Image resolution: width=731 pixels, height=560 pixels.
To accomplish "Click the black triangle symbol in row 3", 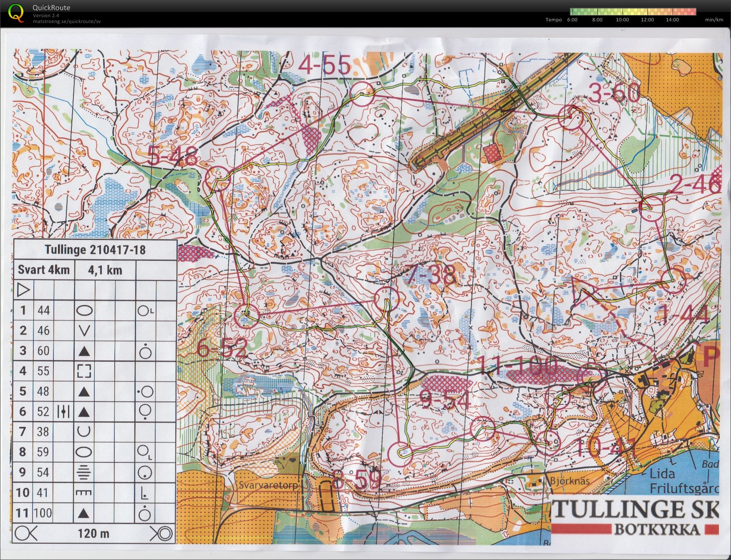I will click(84, 351).
